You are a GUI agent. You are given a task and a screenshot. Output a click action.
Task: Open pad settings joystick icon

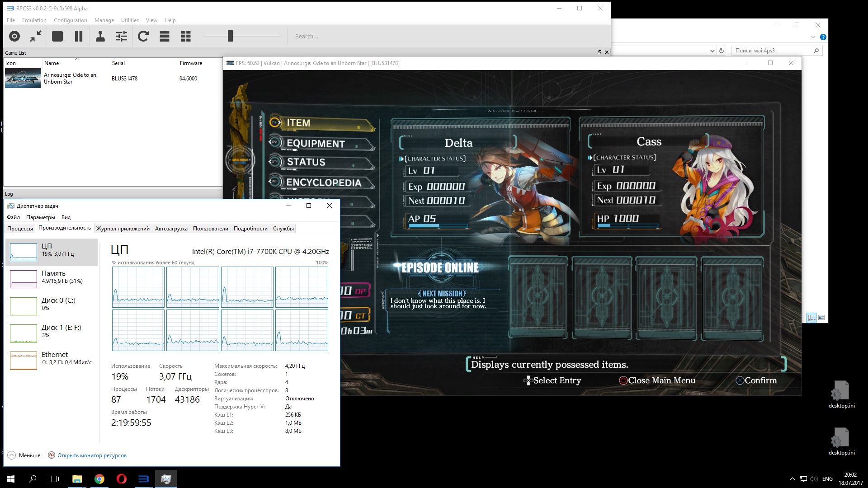click(100, 36)
